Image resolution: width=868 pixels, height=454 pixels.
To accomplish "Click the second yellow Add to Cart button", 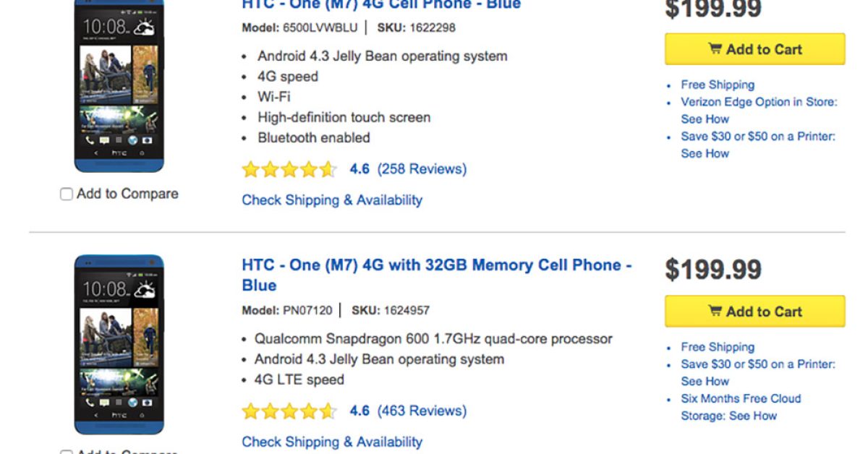I will click(754, 312).
